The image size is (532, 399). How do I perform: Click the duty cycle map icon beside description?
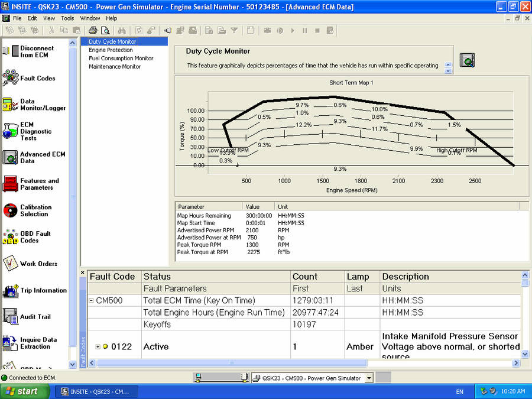[x=467, y=60]
